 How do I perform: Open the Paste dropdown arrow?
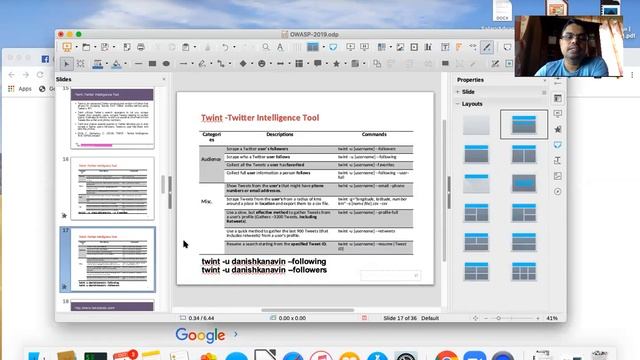195,47
